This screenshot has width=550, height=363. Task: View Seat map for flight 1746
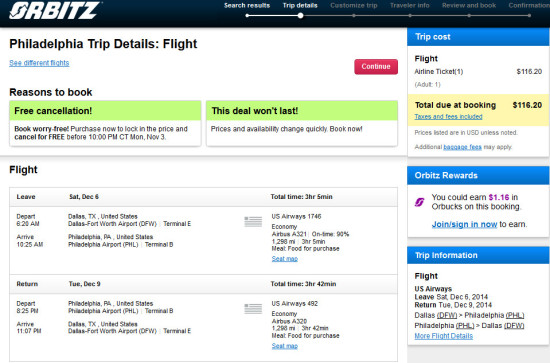point(284,259)
